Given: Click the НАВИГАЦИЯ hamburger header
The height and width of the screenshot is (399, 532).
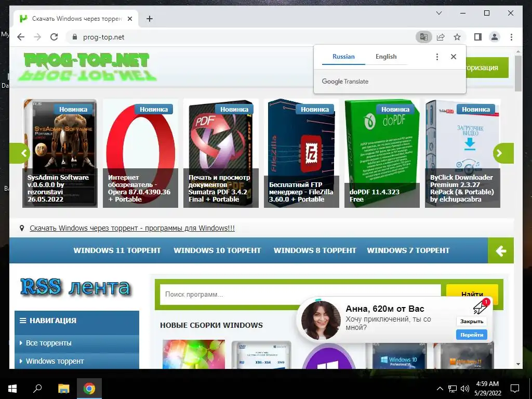Looking at the screenshot, I should point(77,321).
